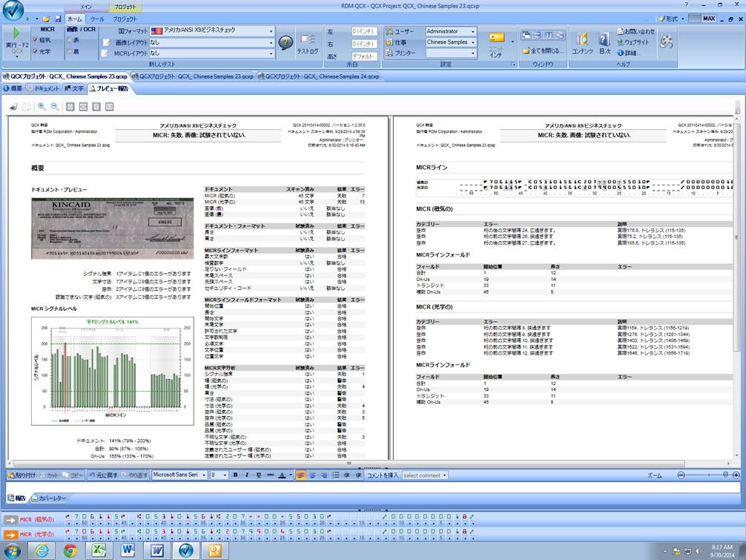Switch to the ツール ribbon tab
The height and width of the screenshot is (560, 746).
pos(96,18)
